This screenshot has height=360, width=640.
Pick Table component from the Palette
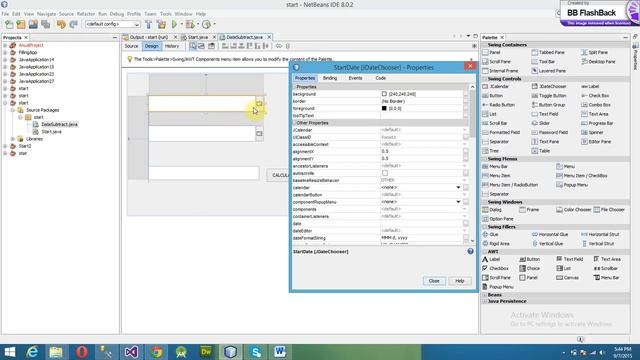click(x=541, y=151)
